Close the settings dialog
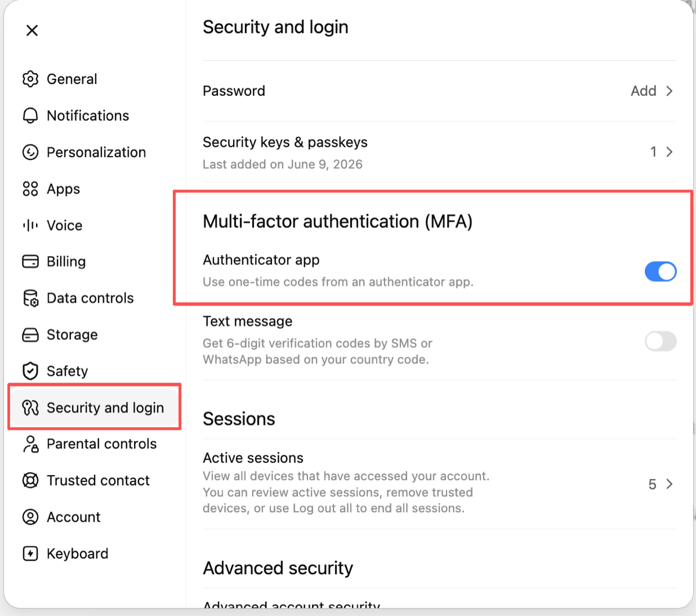 [x=32, y=30]
